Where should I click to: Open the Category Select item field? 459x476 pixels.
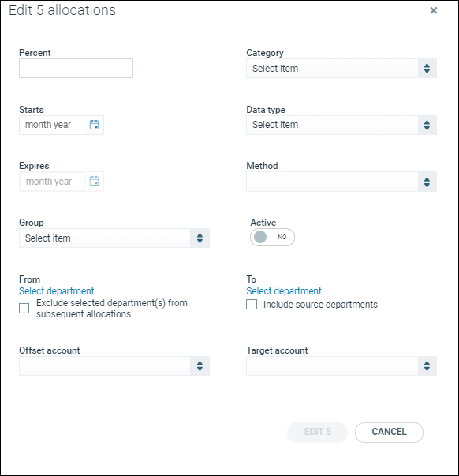point(341,69)
